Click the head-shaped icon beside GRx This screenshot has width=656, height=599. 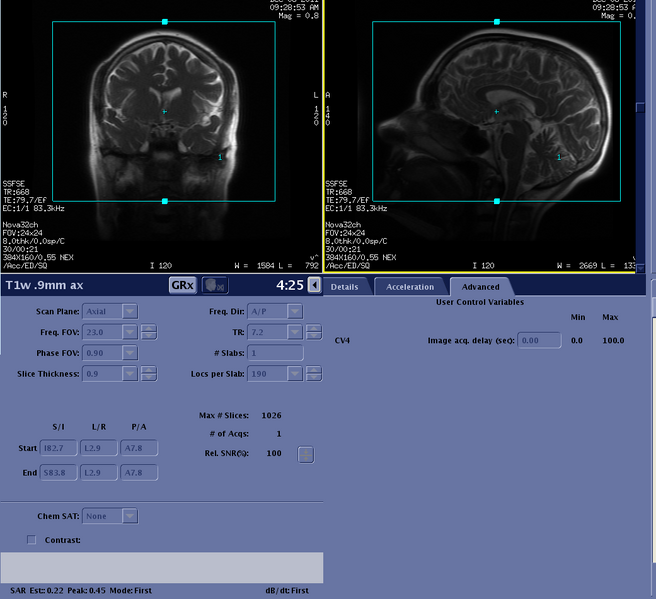[215, 285]
